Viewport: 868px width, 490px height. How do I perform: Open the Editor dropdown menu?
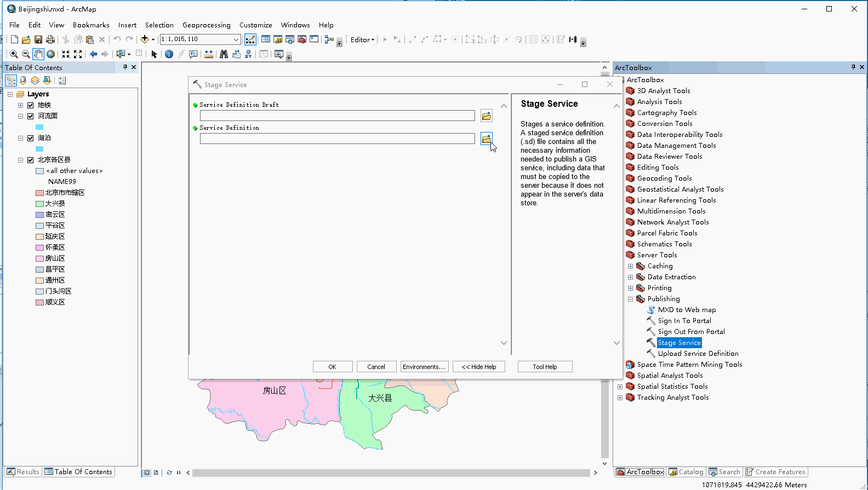(x=362, y=39)
